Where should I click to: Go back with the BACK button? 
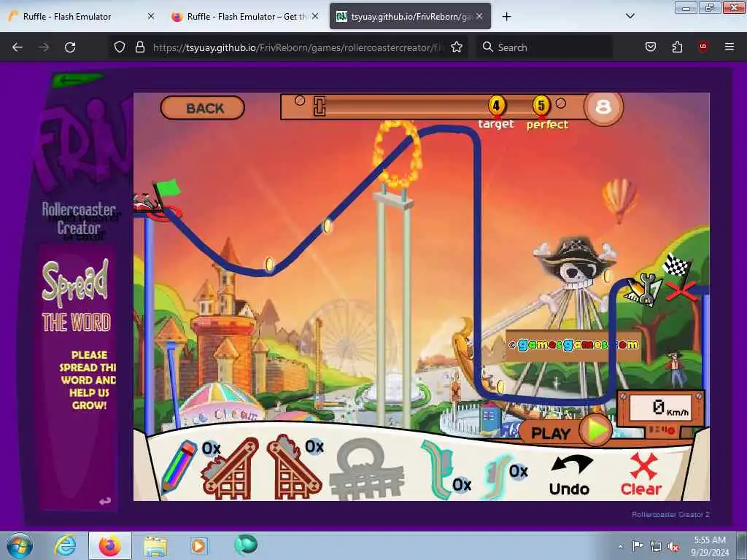(x=203, y=108)
